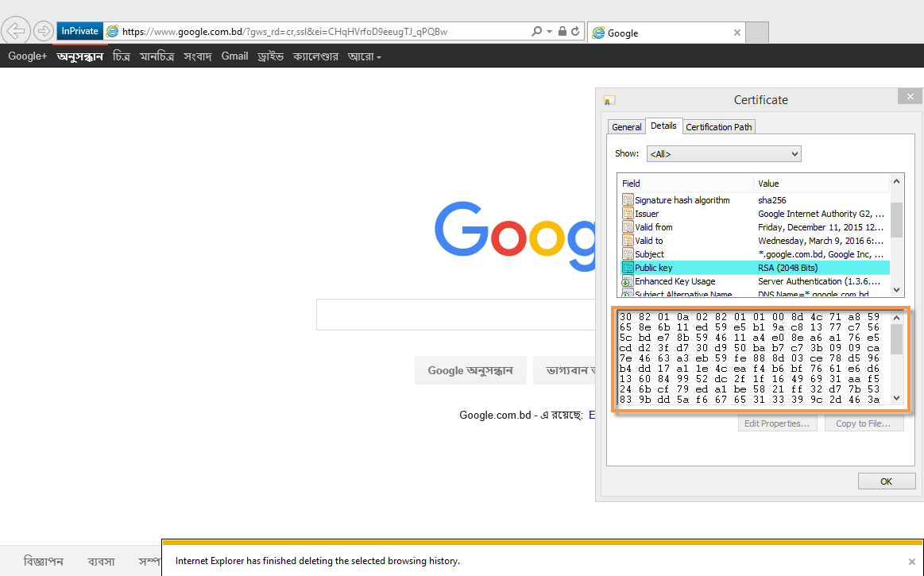Click the Server Authentication value
The image size is (924, 576).
(819, 281)
